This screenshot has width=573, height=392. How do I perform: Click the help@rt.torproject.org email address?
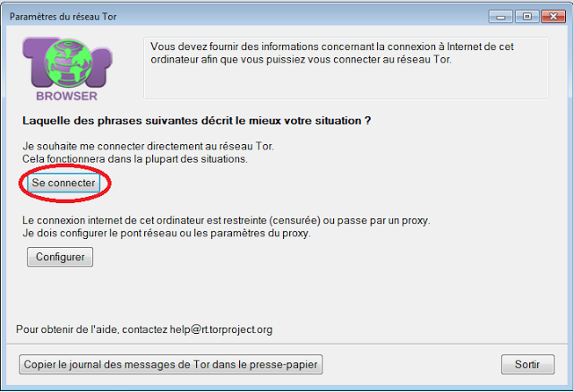[221, 329]
